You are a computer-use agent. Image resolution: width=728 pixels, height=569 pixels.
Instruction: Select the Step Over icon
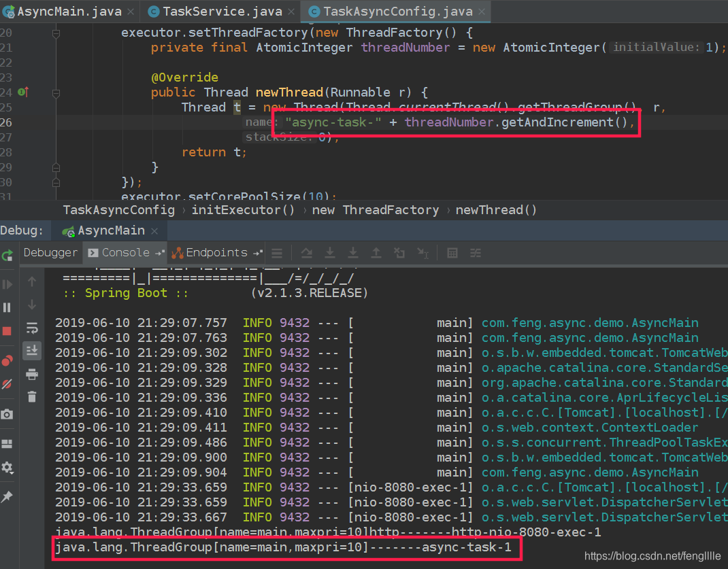306,252
